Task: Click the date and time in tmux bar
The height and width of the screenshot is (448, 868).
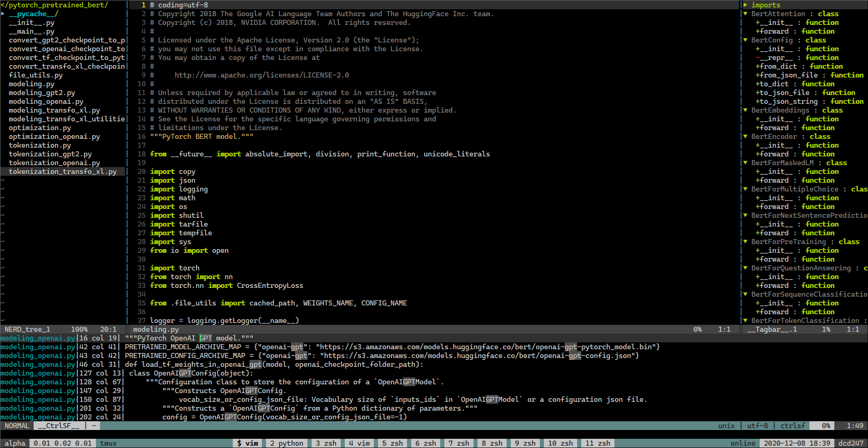Action: [x=797, y=443]
